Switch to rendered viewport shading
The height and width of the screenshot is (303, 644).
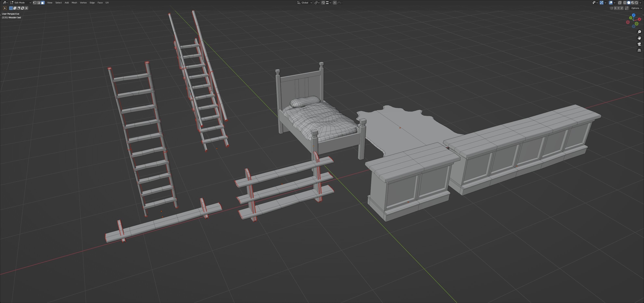(636, 3)
